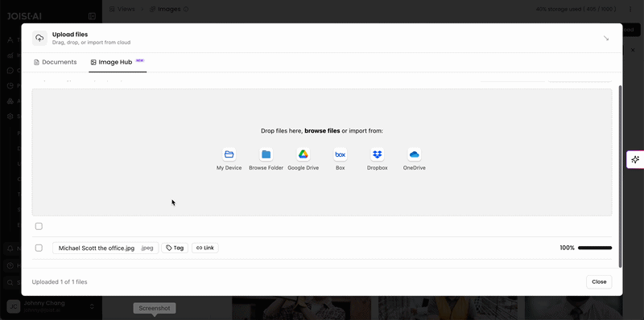The height and width of the screenshot is (320, 644).
Task: Tick the Michael Scott the office.jpg checkbox
Action: pos(39,248)
